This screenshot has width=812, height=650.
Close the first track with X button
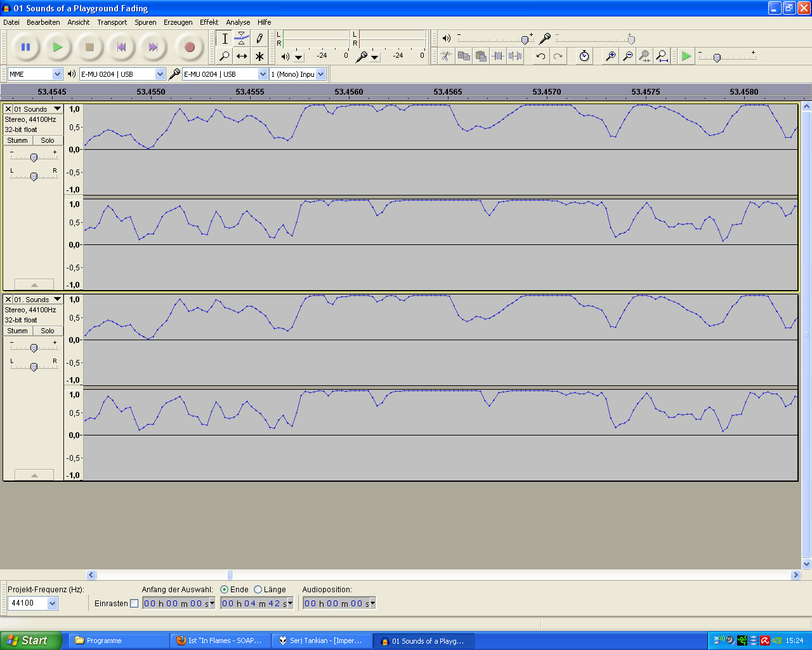click(x=8, y=109)
